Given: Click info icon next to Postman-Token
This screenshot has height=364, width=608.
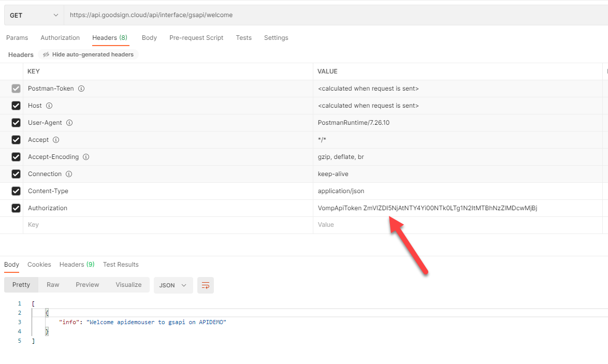Looking at the screenshot, I should click(x=81, y=89).
